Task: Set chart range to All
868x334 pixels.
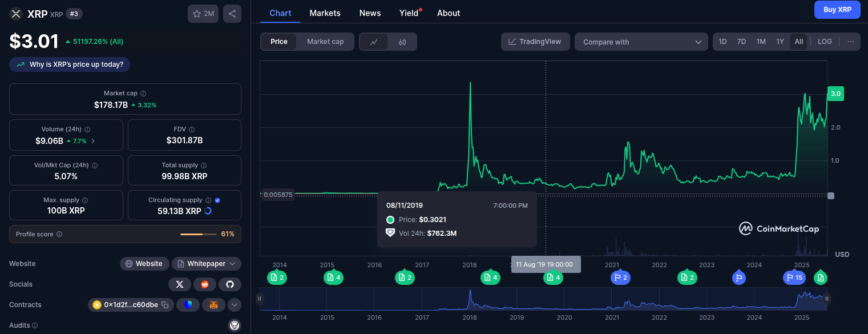Action: tap(799, 42)
